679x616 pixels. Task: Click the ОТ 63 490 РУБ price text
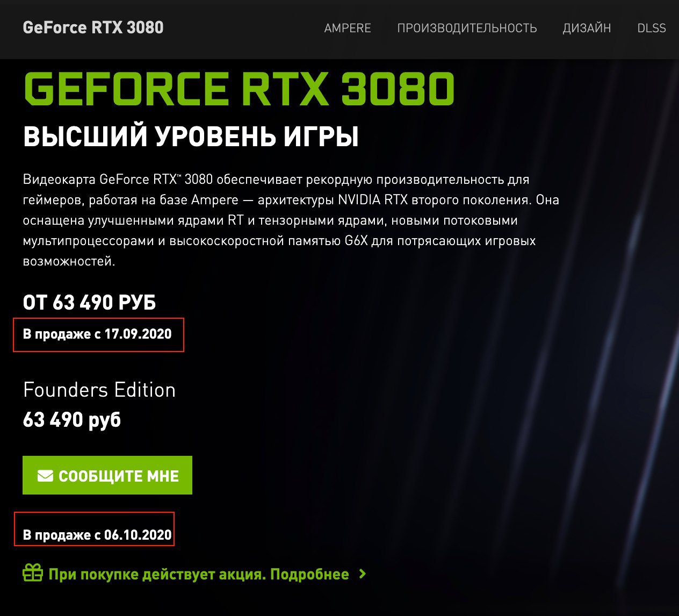89,303
